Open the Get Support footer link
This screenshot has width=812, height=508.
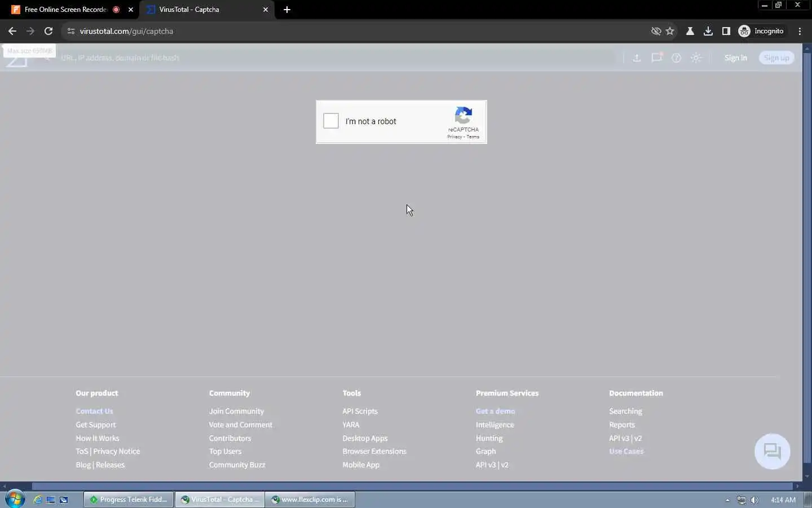(x=96, y=425)
